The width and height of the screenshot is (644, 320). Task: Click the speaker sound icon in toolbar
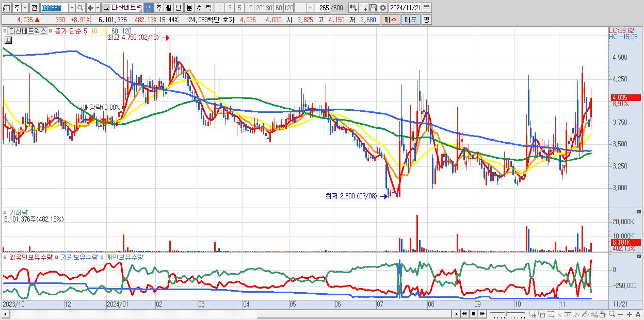click(90, 8)
